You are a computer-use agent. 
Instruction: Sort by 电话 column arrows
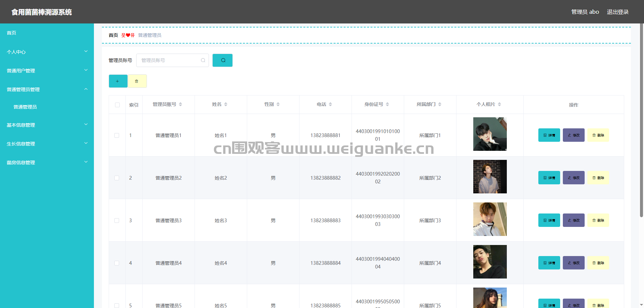(330, 104)
